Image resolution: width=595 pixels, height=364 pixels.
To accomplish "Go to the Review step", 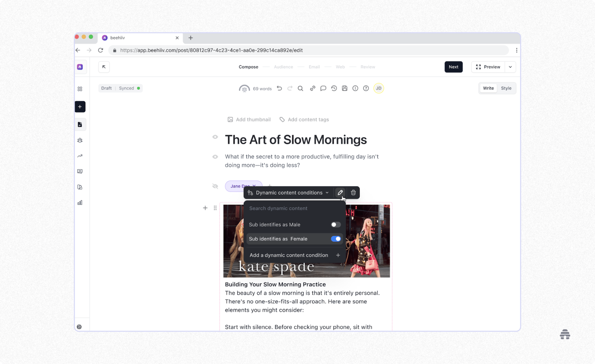I will (368, 67).
